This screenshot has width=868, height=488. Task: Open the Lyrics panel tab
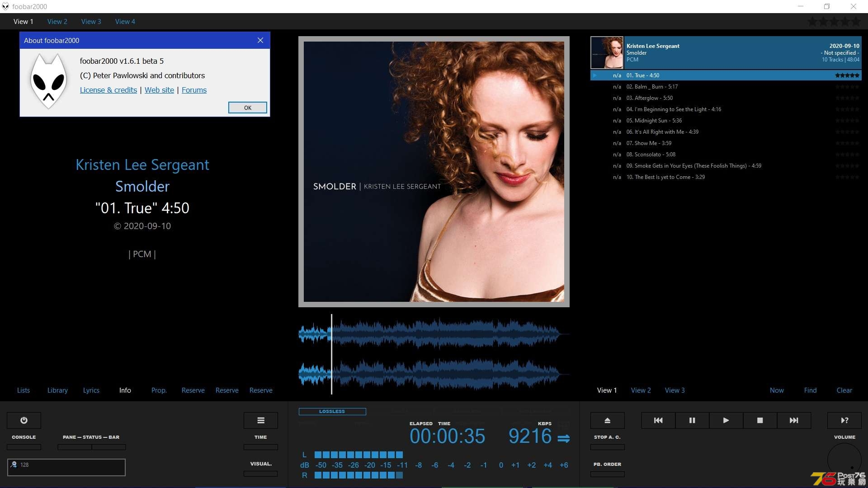91,390
